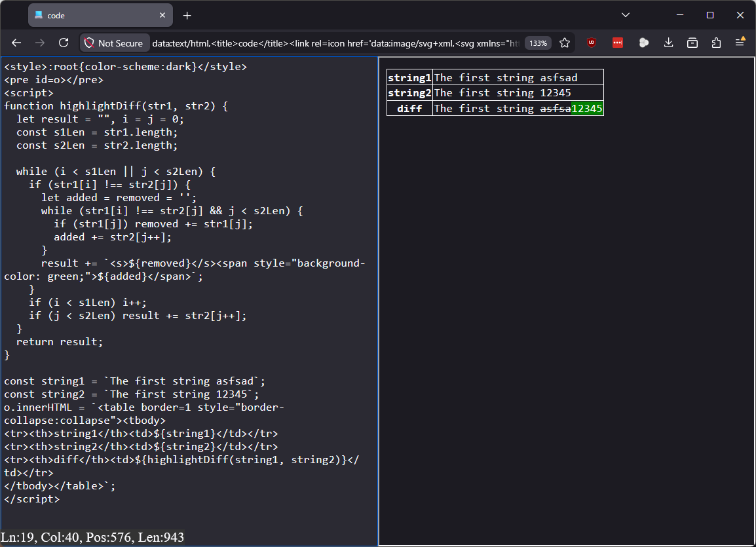756x547 pixels.
Task: Open the browser application menu
Action: tap(740, 43)
